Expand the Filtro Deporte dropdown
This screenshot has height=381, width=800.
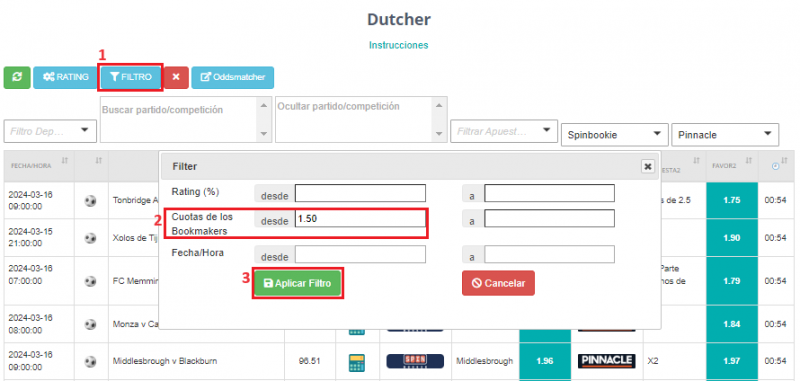[x=50, y=132]
